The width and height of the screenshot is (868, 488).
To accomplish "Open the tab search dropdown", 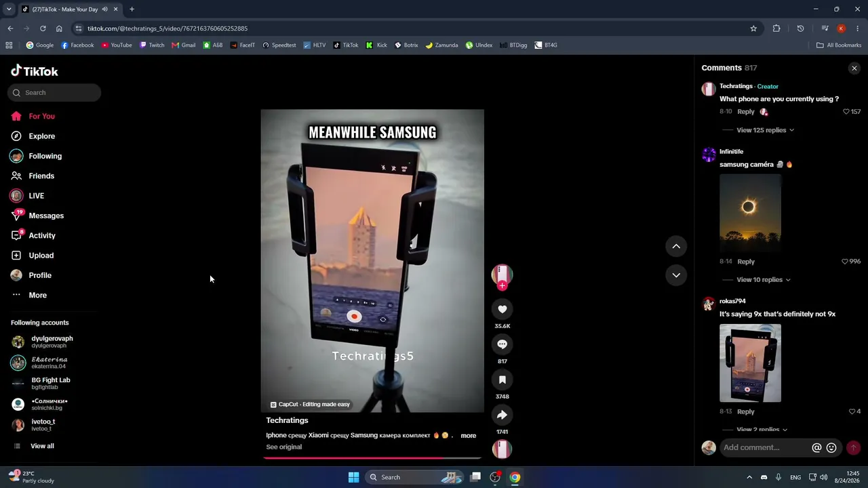I will [x=9, y=9].
